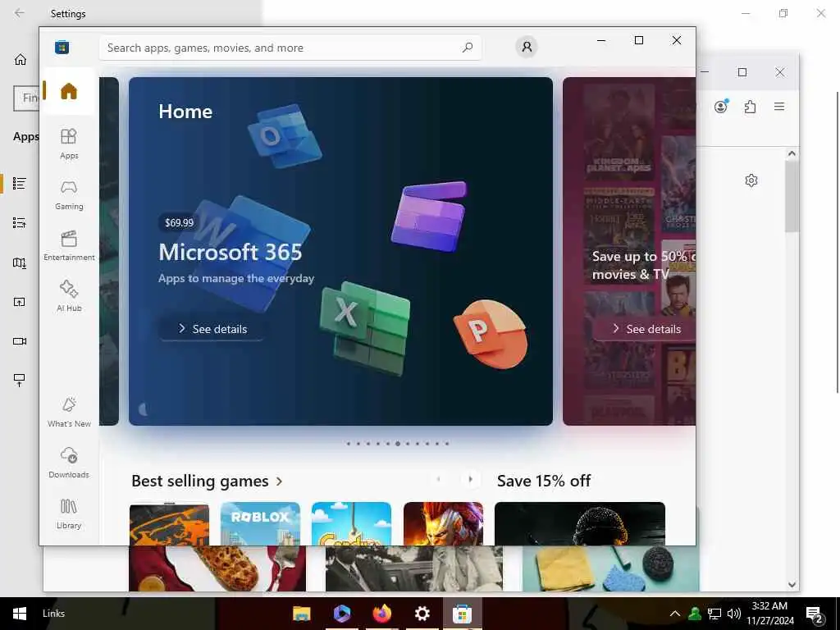The image size is (840, 630).
Task: Click Microsoft Store taskbar icon
Action: point(462,614)
